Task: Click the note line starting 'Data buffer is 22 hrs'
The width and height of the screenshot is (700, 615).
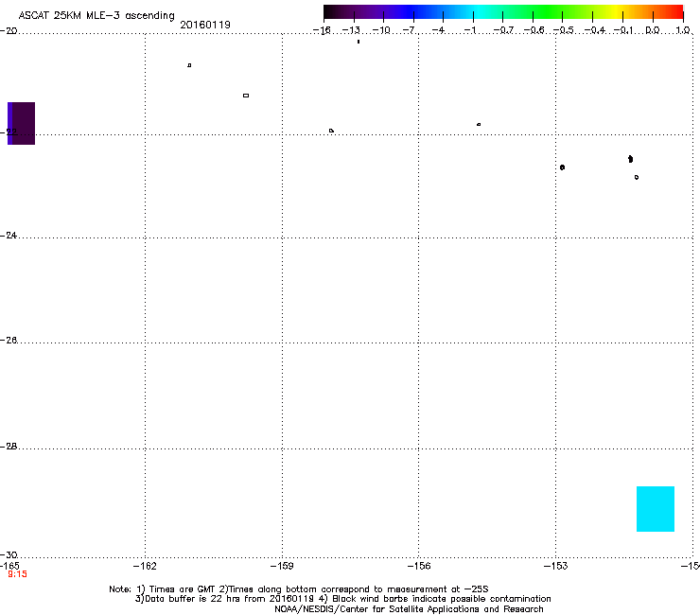Action: [342, 599]
